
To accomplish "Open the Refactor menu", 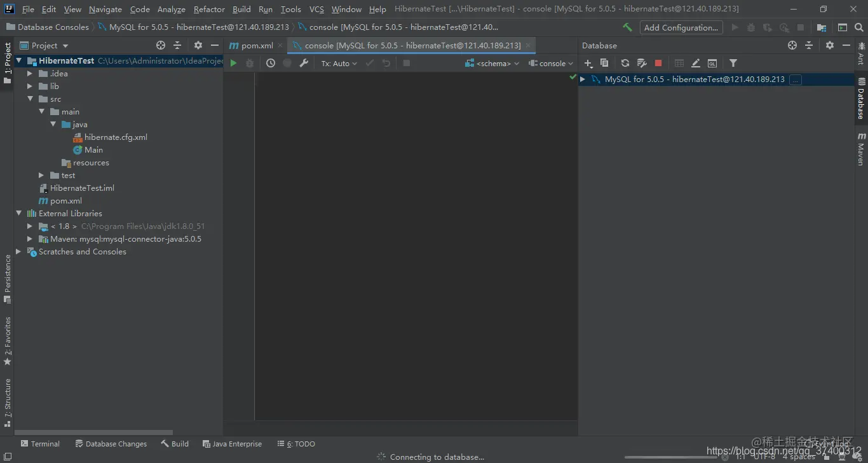I will (x=209, y=9).
